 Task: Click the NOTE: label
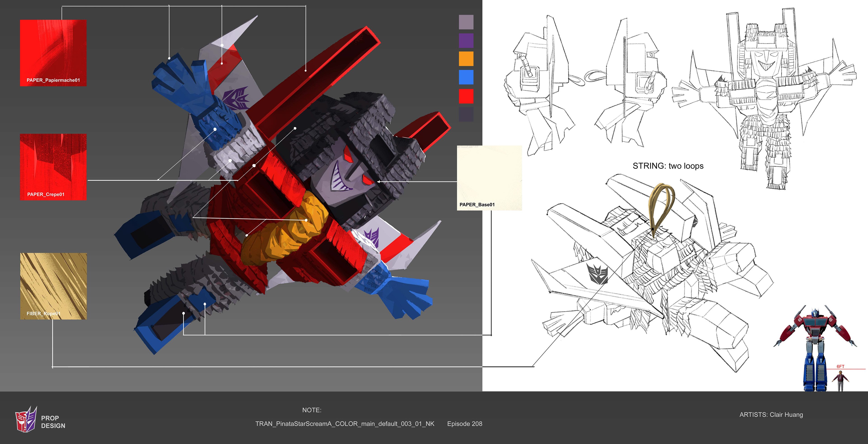[x=312, y=410]
